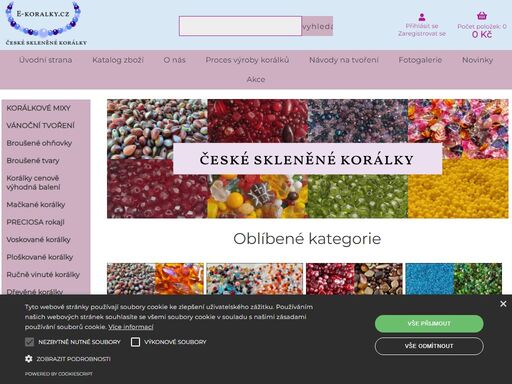Open the Katalog zboží menu item
The width and height of the screenshot is (512, 384).
tap(118, 60)
